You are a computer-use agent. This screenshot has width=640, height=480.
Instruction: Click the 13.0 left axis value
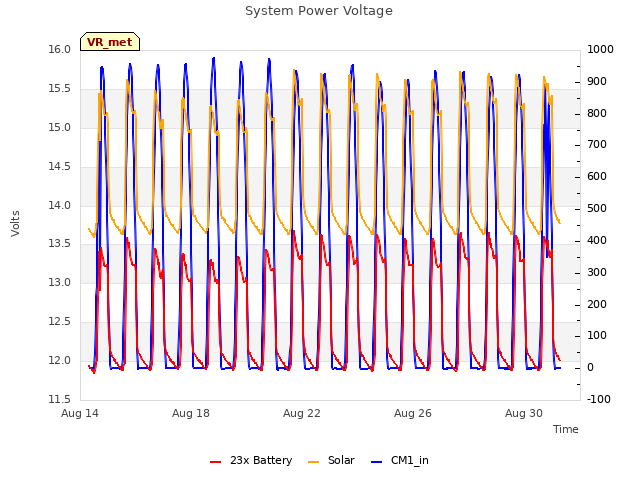[60, 282]
